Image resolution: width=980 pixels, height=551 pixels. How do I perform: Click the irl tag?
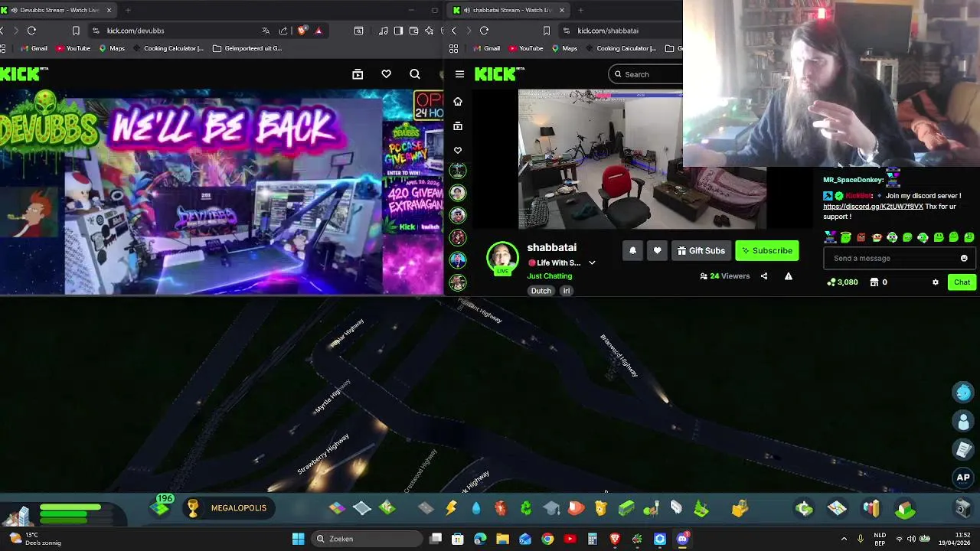[567, 291]
